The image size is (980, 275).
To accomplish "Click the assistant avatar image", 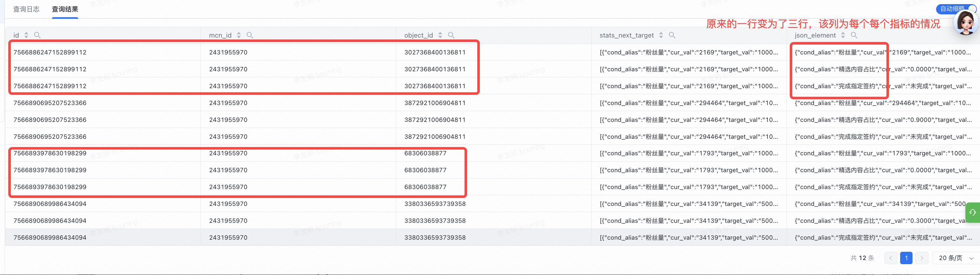I will pos(966,22).
